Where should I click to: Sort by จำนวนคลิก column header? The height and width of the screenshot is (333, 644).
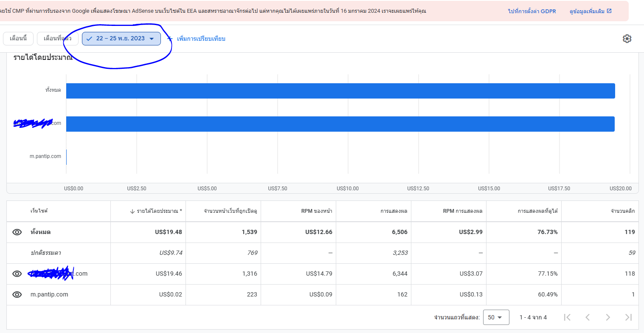pos(622,211)
